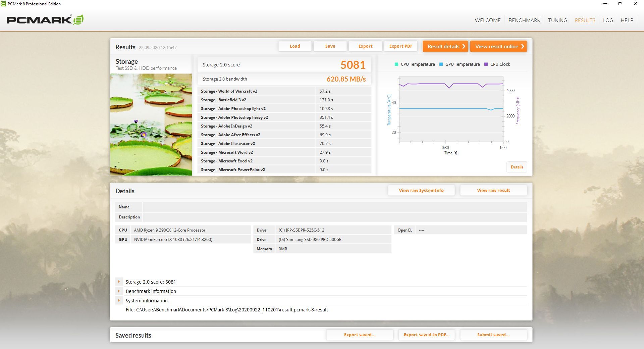Select the Microsoft PowerPoint v2 row
The width and height of the screenshot is (644, 349).
(x=284, y=169)
